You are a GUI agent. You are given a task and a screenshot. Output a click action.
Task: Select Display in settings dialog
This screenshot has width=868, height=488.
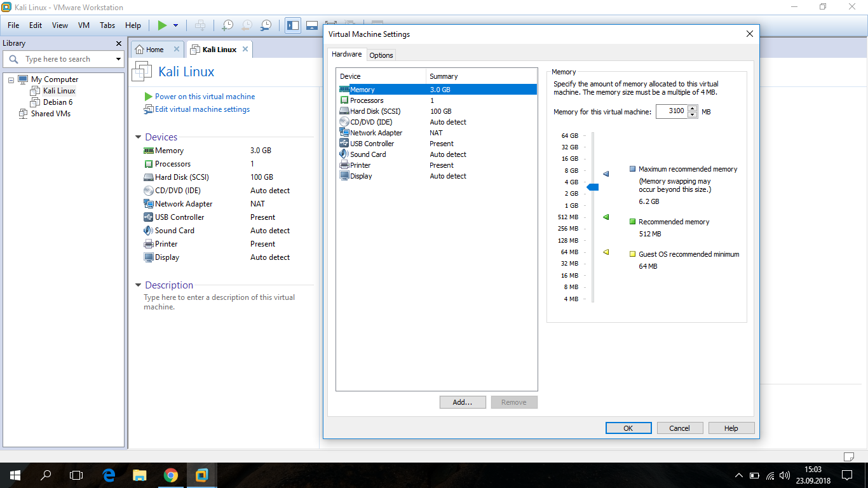coord(437,176)
